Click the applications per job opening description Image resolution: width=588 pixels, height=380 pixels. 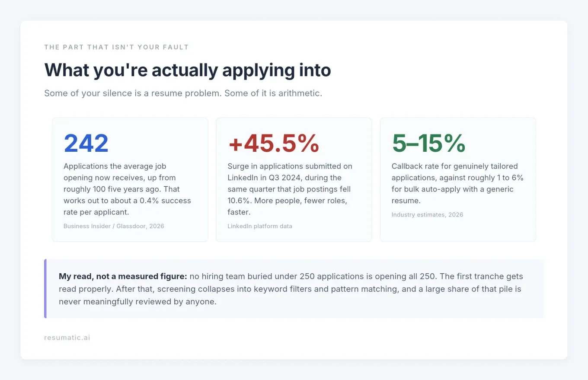(128, 189)
